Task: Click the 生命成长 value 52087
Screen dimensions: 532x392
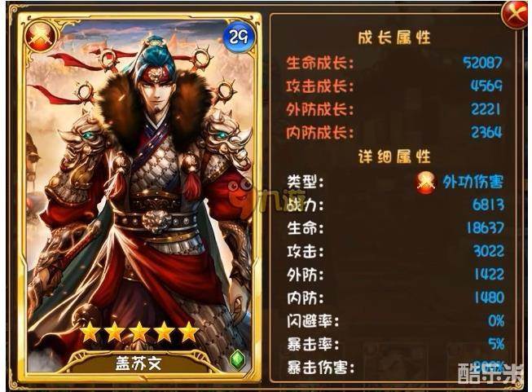Action: click(x=482, y=63)
